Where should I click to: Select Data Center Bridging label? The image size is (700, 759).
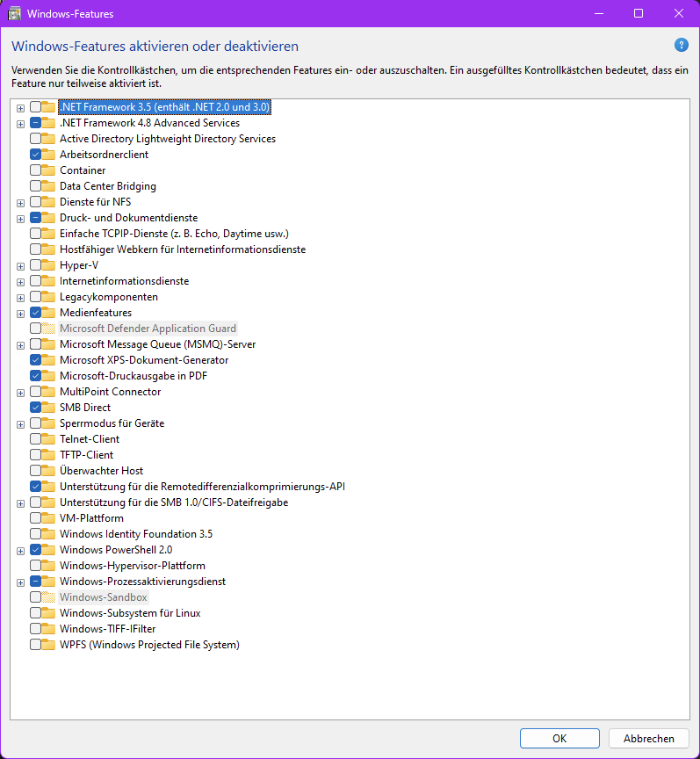tap(107, 186)
